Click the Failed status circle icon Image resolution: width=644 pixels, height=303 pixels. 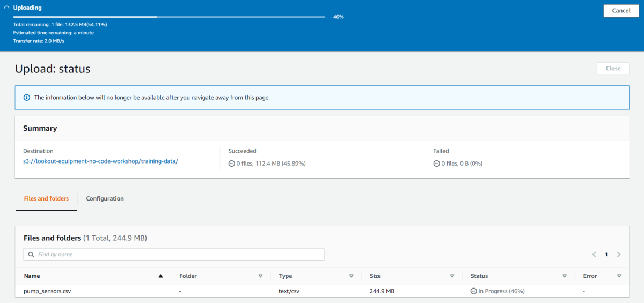436,164
